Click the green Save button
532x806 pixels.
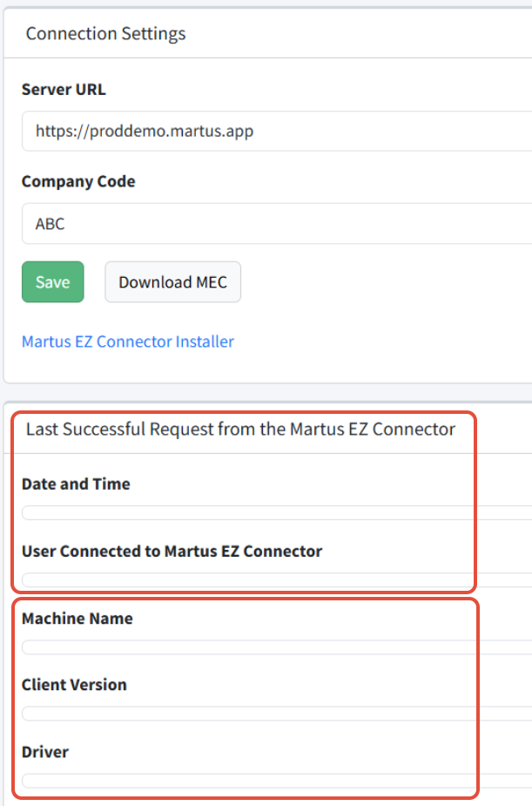(53, 281)
